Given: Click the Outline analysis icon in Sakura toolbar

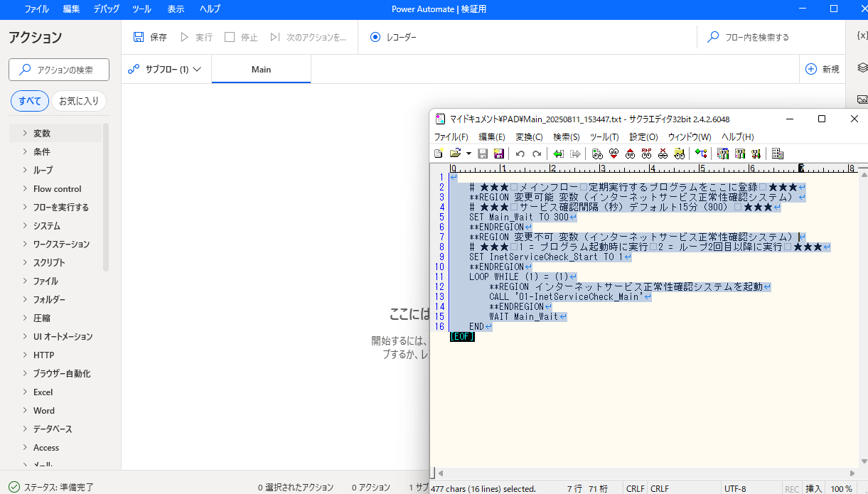Looking at the screenshot, I should (x=701, y=154).
